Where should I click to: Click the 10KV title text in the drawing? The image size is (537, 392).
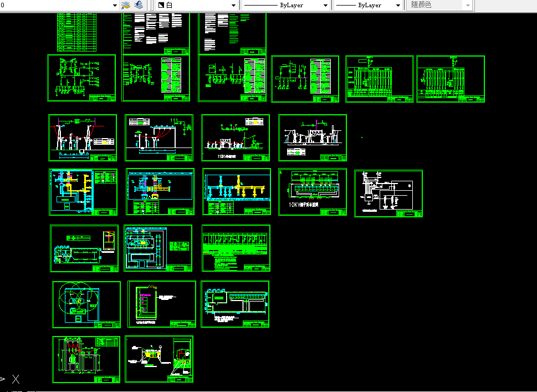pos(304,205)
